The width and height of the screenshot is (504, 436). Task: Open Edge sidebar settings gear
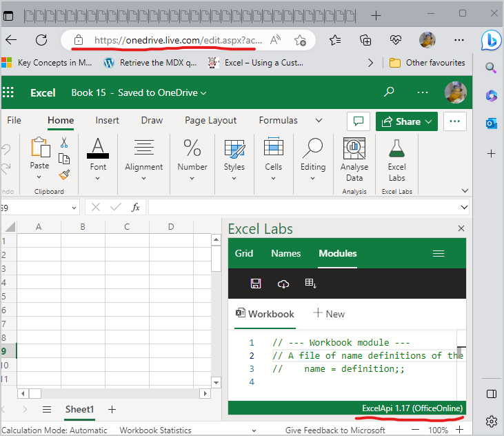[491, 421]
